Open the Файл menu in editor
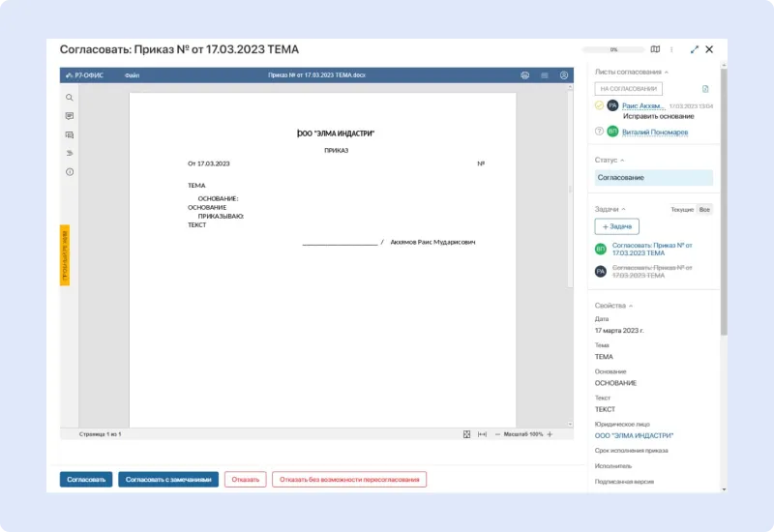 pos(132,74)
